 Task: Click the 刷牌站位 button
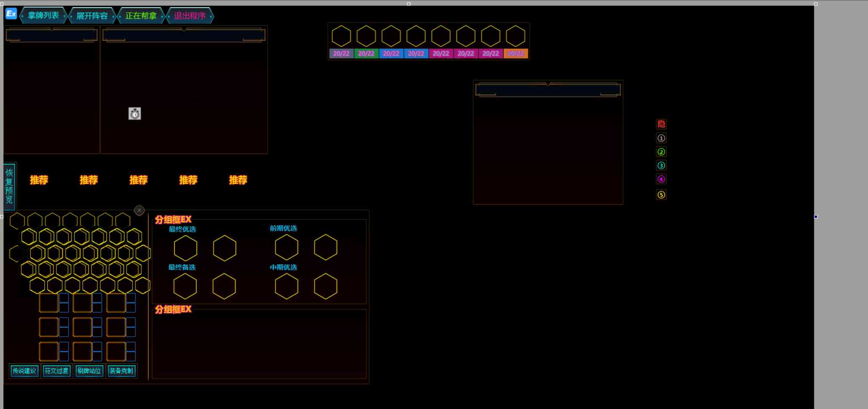point(89,371)
